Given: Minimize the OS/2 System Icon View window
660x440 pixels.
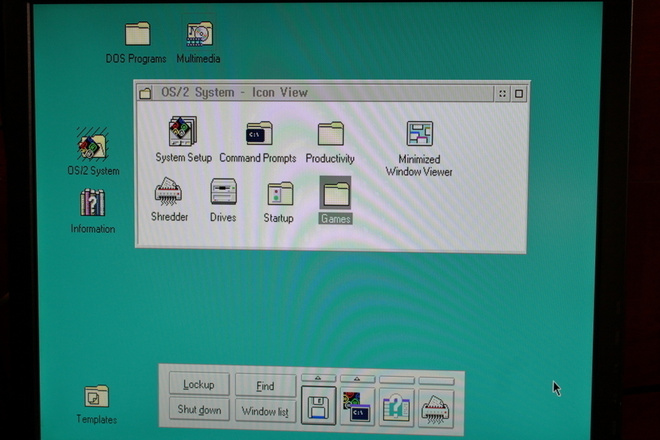Looking at the screenshot, I should (x=502, y=93).
